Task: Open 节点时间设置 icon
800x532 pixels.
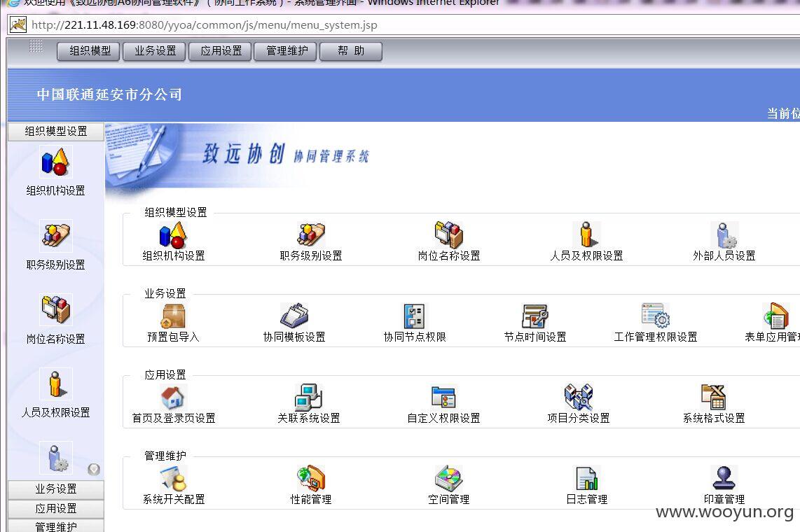Action: point(535,316)
